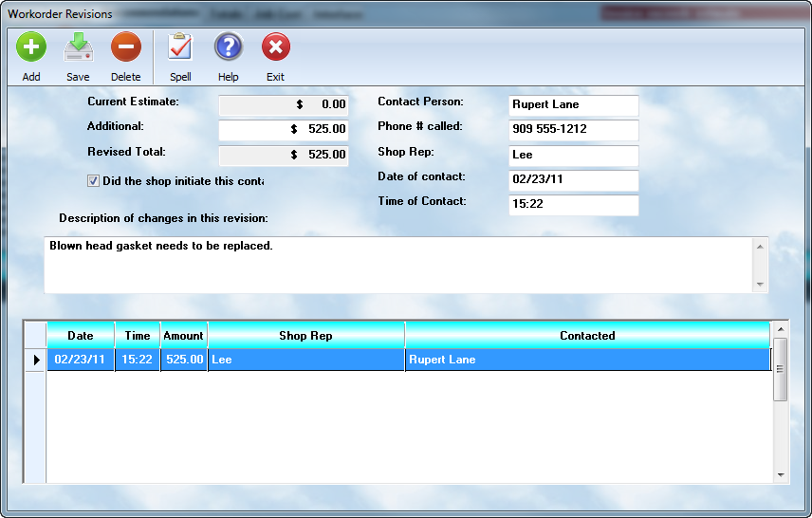The height and width of the screenshot is (518, 812).
Task: Click the Date of contact field
Action: pos(573,180)
